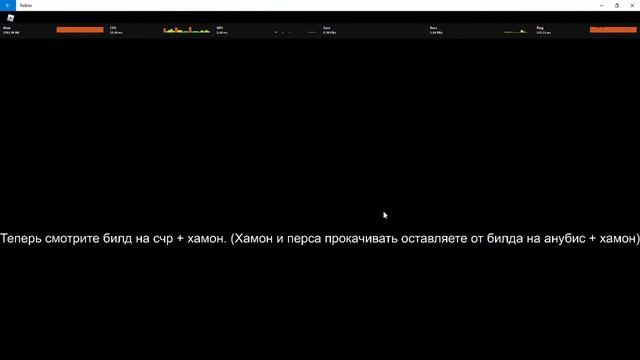Select the Mem performance stat
This screenshot has width=640, height=360.
[x=11, y=30]
